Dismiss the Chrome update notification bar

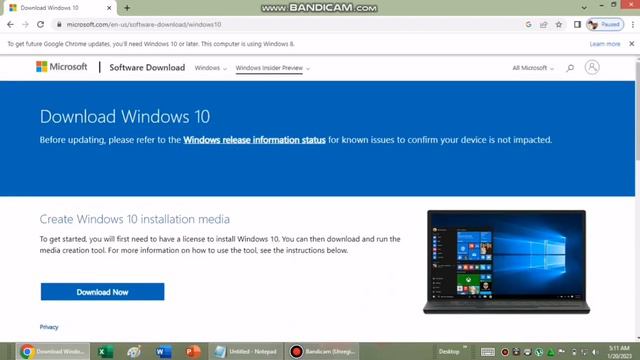[631, 44]
